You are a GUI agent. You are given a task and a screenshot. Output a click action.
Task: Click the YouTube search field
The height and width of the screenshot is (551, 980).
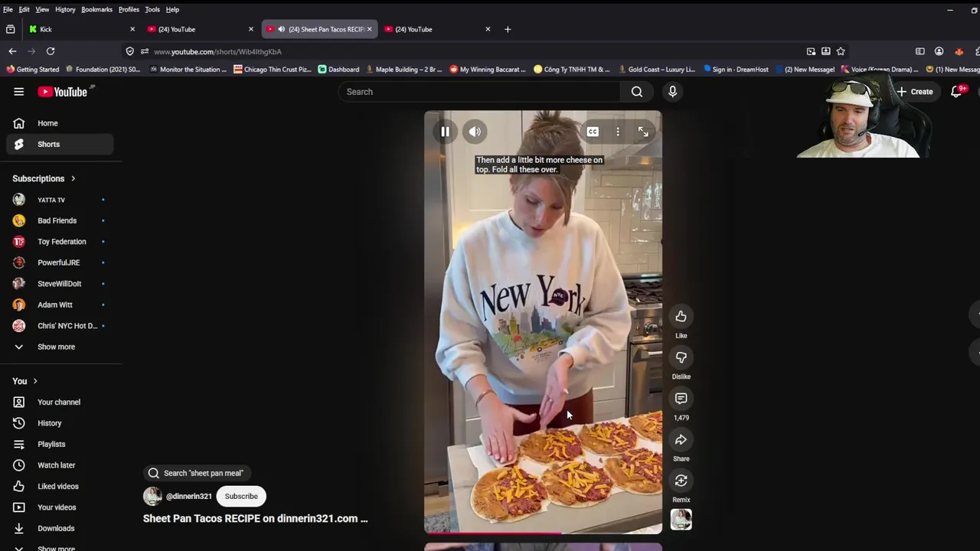[x=479, y=92]
